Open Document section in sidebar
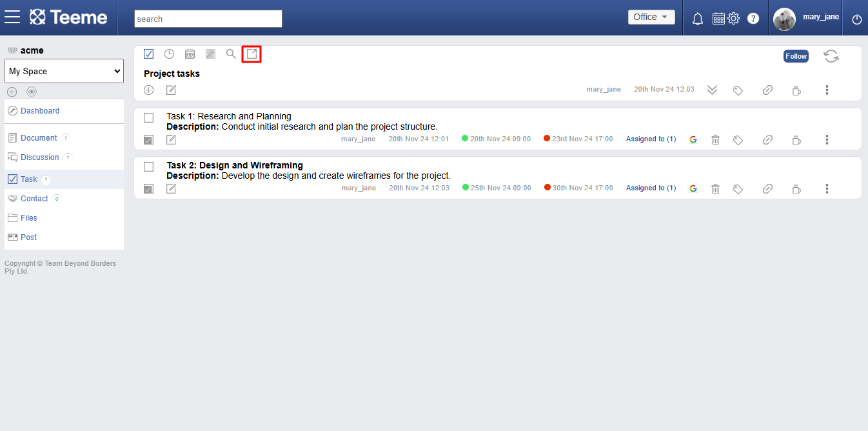This screenshot has width=868, height=431. pyautogui.click(x=39, y=138)
